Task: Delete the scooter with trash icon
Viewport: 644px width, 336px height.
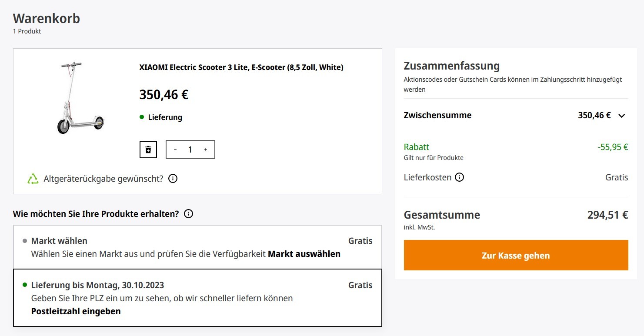Action: point(148,150)
